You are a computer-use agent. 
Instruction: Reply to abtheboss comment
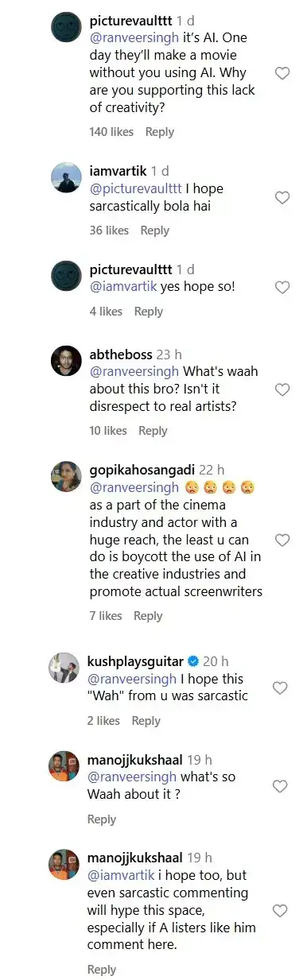pos(153,431)
